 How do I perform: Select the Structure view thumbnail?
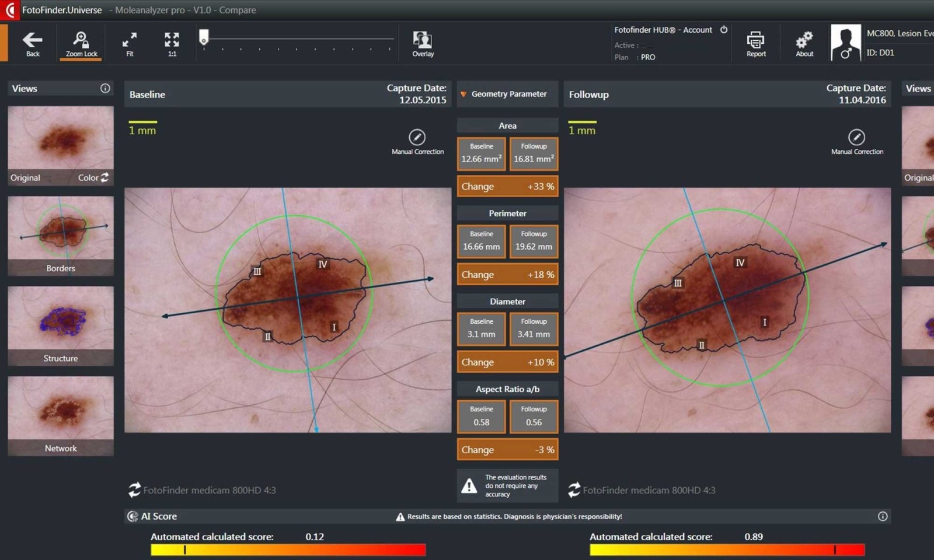(x=61, y=325)
